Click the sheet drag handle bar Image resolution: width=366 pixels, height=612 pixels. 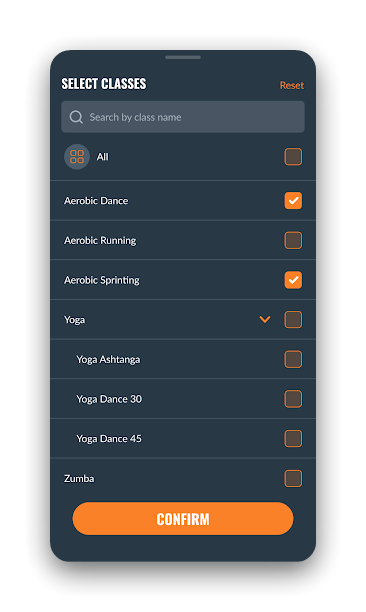[x=183, y=57]
